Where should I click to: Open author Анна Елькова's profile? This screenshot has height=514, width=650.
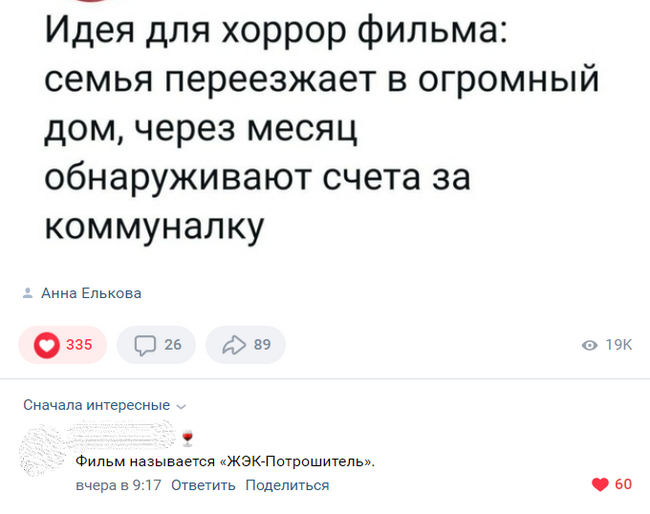click(x=91, y=293)
